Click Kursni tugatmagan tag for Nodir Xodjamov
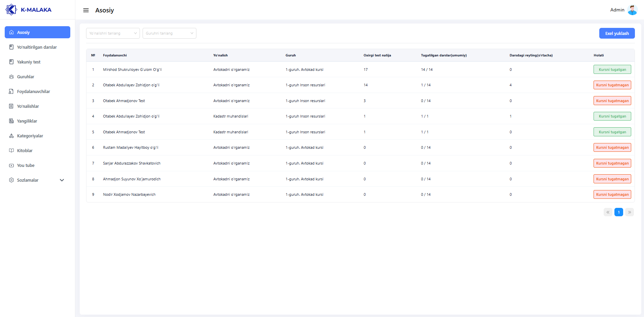Viewport: 644px width, 317px height. pyautogui.click(x=612, y=194)
